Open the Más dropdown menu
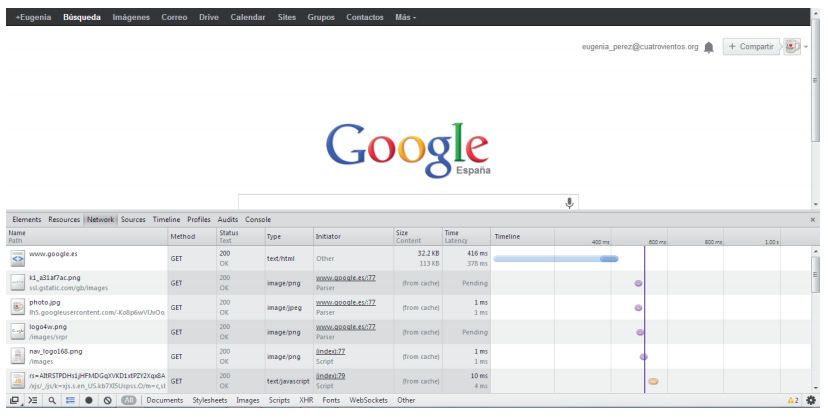Screen dimensions: 828x418 (x=405, y=17)
